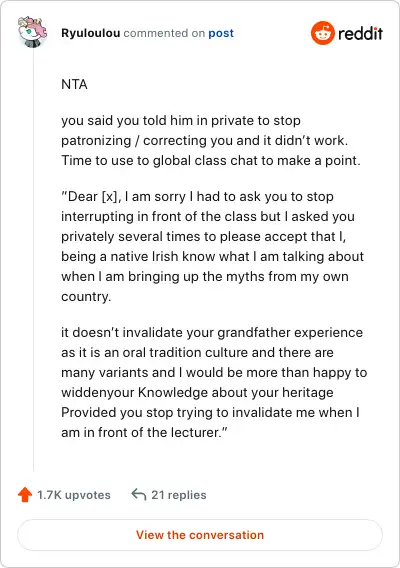Click the phrase 'native Irish' in the comment
The width and height of the screenshot is (400, 568).
click(144, 256)
